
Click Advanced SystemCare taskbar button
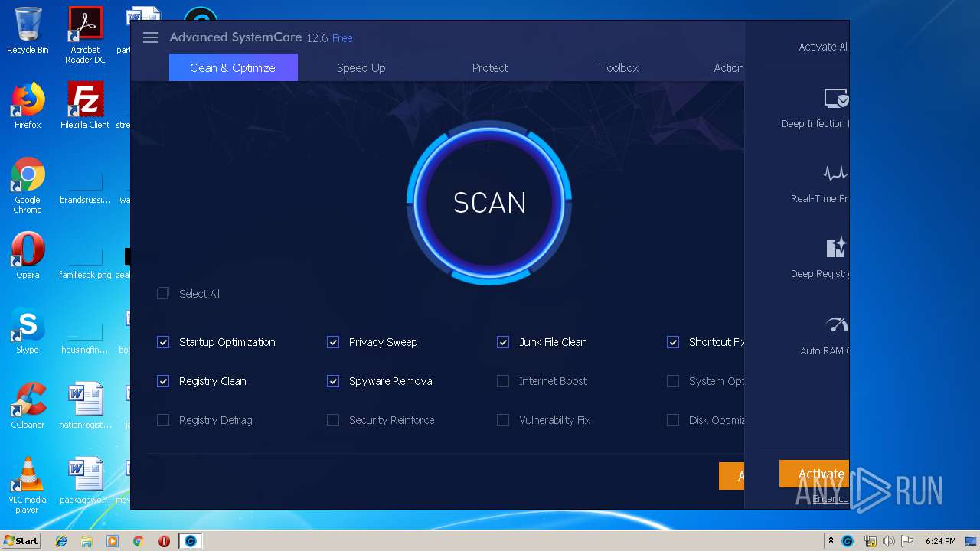click(191, 541)
